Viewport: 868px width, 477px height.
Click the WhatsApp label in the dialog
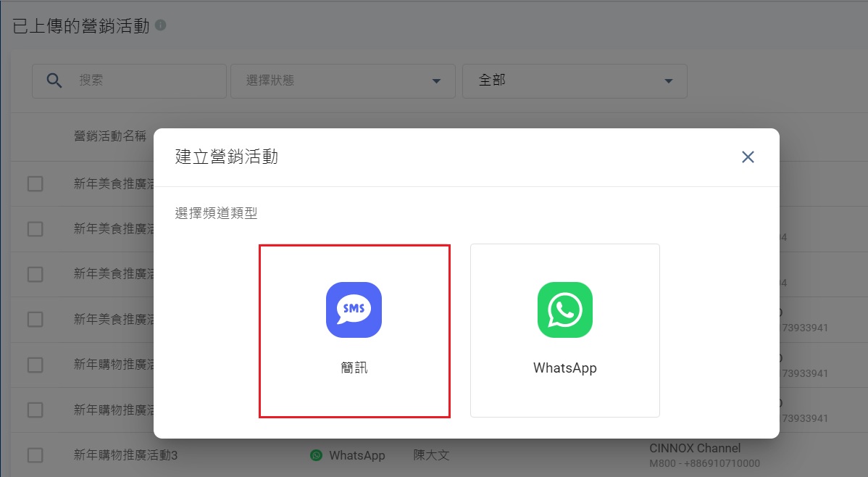point(564,368)
